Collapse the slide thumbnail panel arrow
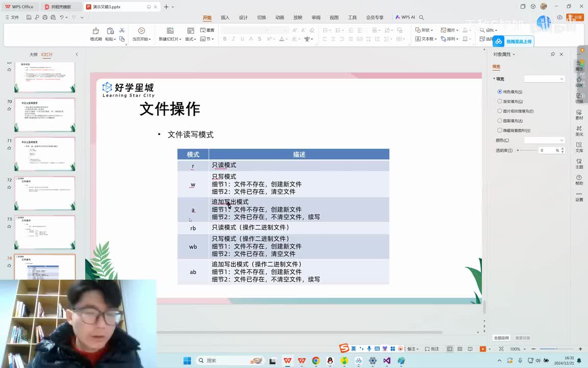 tap(77, 55)
